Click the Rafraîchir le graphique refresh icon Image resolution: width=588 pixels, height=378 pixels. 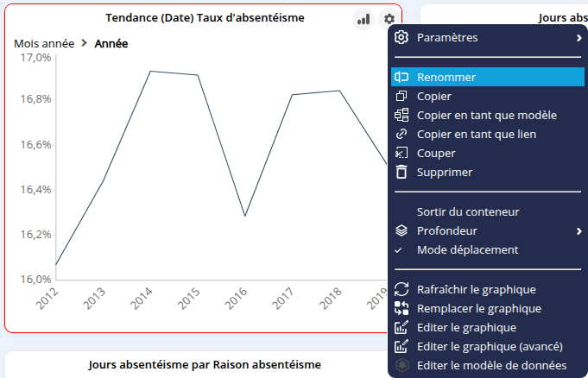(401, 289)
